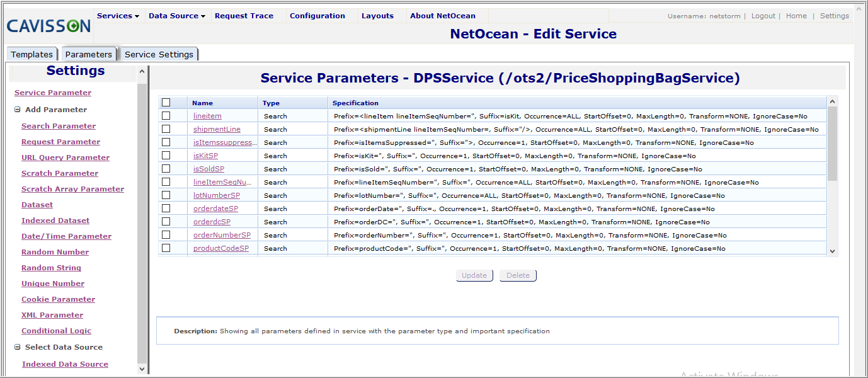Open the Services dropdown menu
The image size is (868, 378).
click(x=118, y=16)
